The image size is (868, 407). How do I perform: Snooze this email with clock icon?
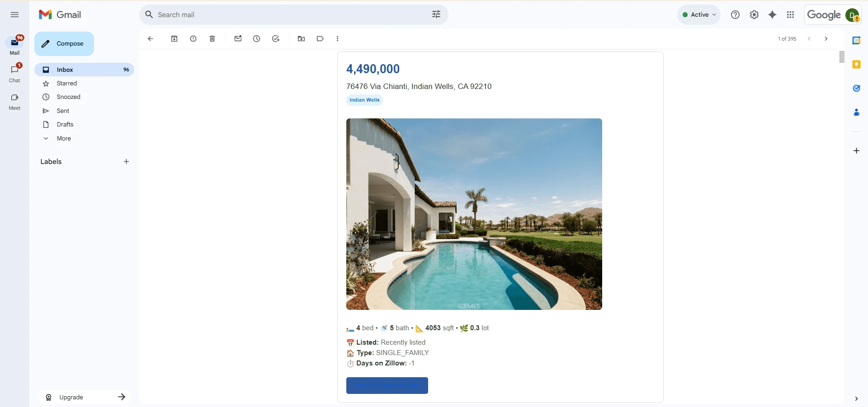pyautogui.click(x=256, y=39)
